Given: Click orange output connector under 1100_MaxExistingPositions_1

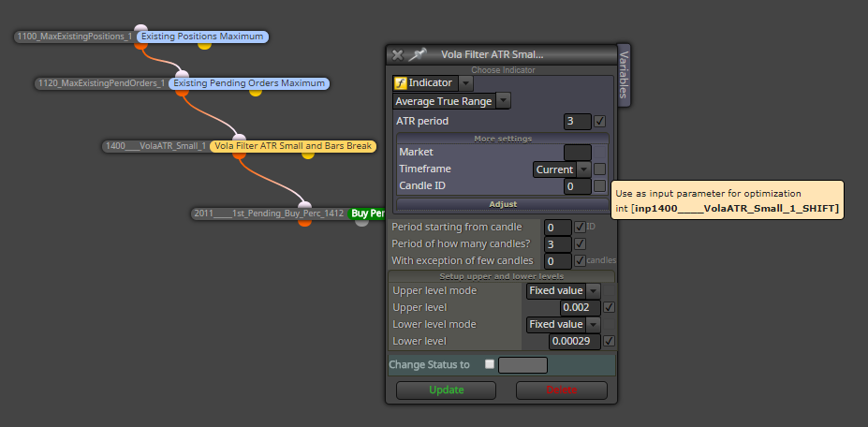Looking at the screenshot, I should pos(141,44).
